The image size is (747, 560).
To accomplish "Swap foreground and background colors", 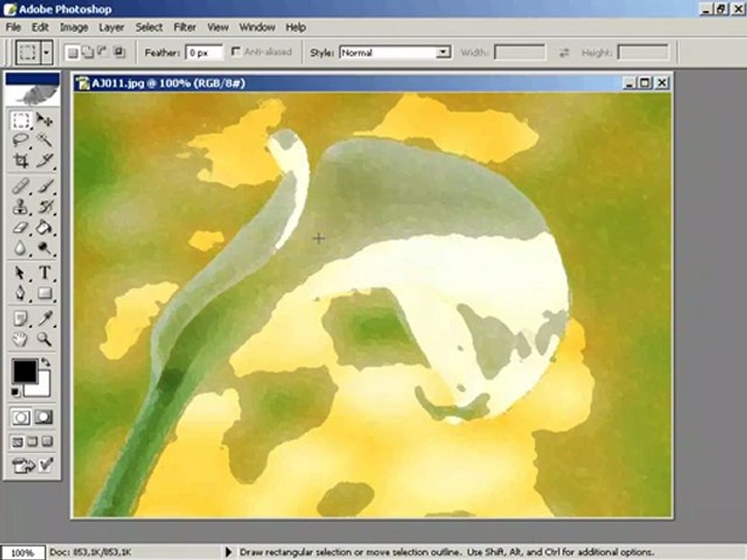I will coord(46,363).
